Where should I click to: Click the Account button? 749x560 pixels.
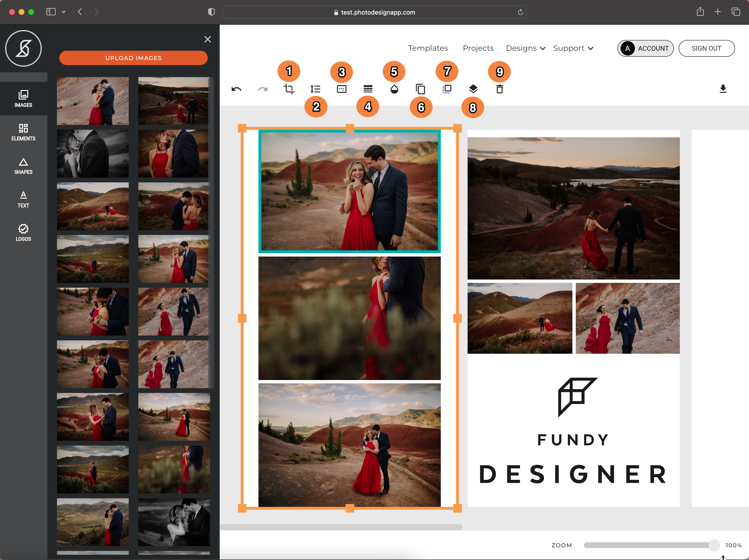point(645,48)
